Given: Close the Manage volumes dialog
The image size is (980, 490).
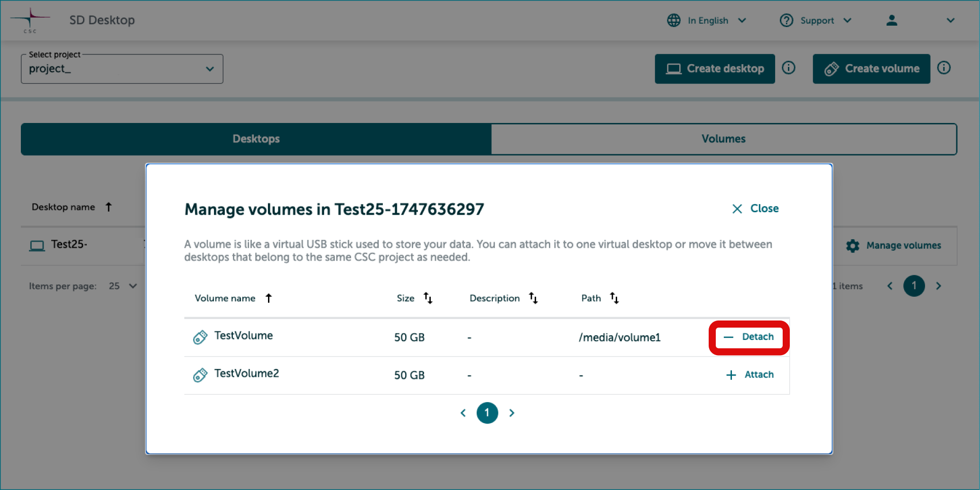Looking at the screenshot, I should click(x=755, y=208).
